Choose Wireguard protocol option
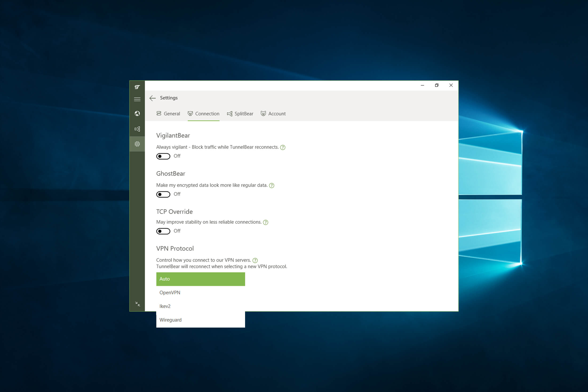The image size is (588, 392). click(x=200, y=320)
